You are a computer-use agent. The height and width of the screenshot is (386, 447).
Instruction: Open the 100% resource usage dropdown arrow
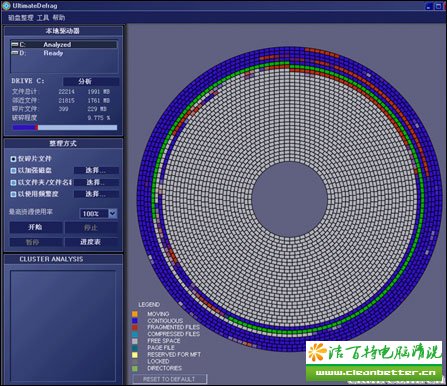[x=113, y=213]
